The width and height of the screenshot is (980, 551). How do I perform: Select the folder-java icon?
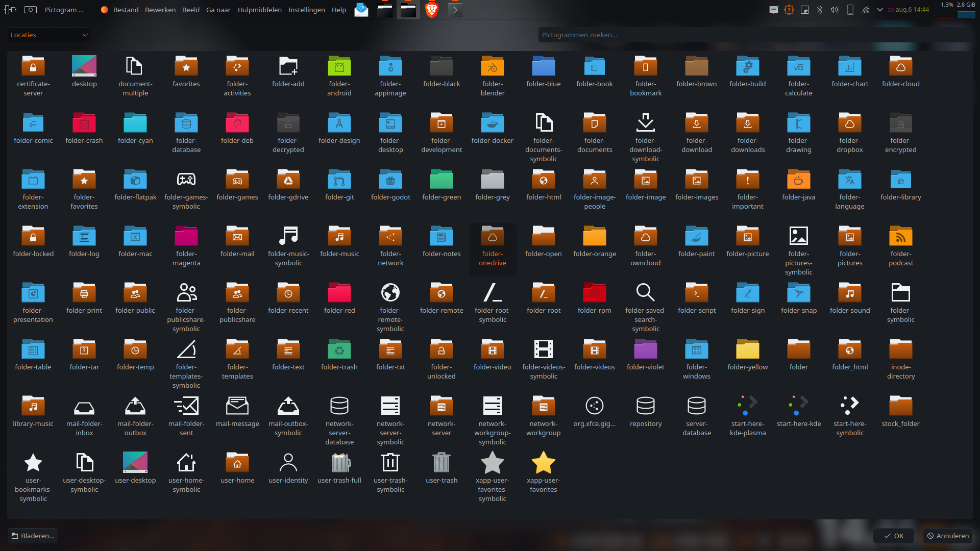coord(798,180)
